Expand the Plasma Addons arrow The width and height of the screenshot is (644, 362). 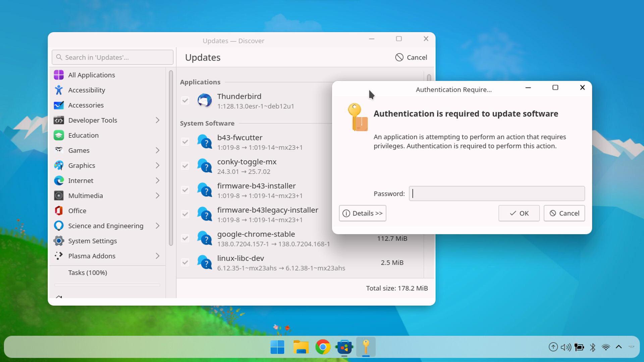click(x=158, y=256)
